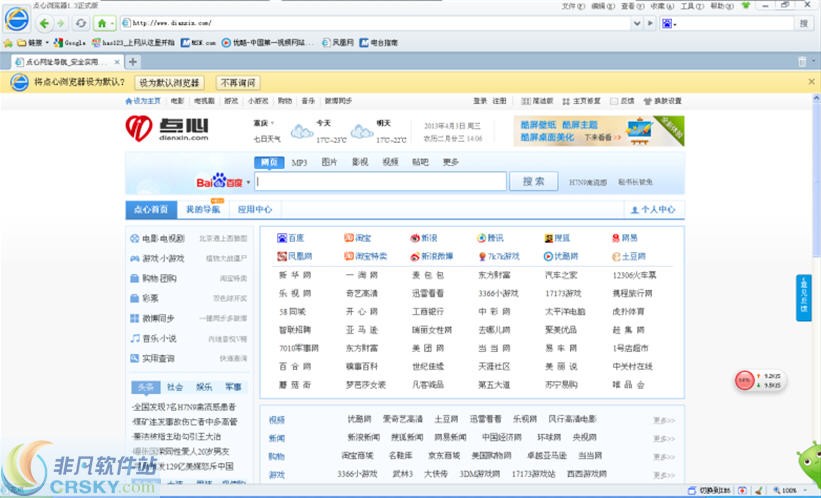This screenshot has height=498, width=821.
Task: Open the 收藏 menu
Action: click(662, 6)
